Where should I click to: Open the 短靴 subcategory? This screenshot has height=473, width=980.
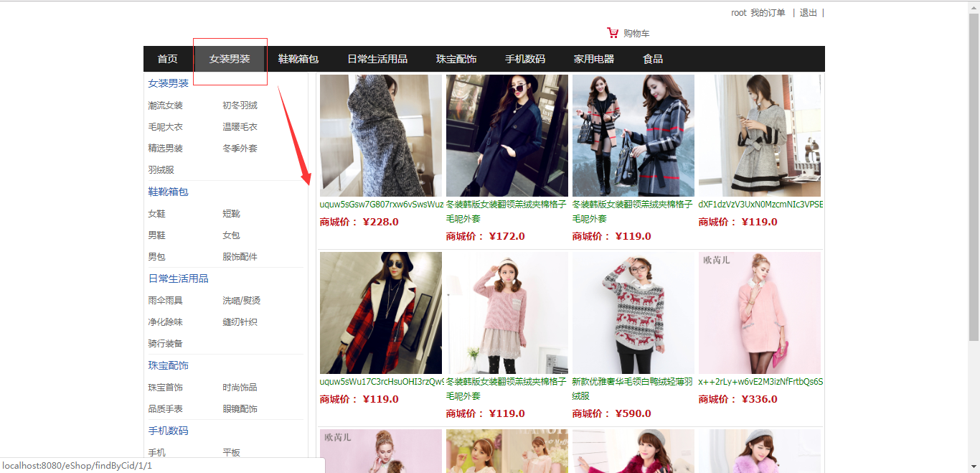pos(231,214)
